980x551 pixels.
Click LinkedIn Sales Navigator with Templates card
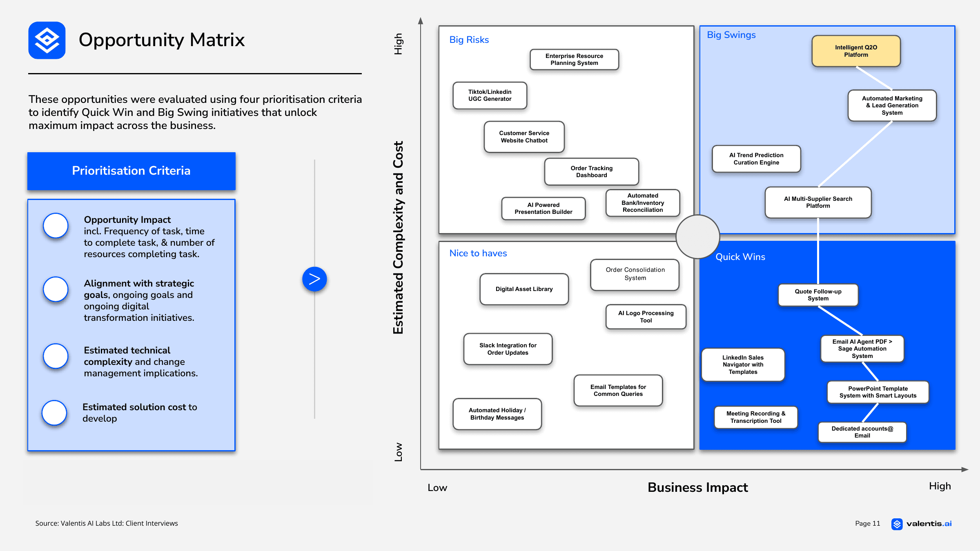pyautogui.click(x=743, y=365)
